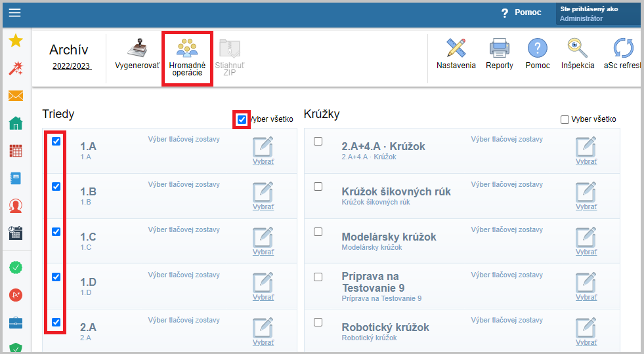The height and width of the screenshot is (354, 644).
Task: Check Príprava na Testovanie 9 checkbox
Action: coord(318,277)
